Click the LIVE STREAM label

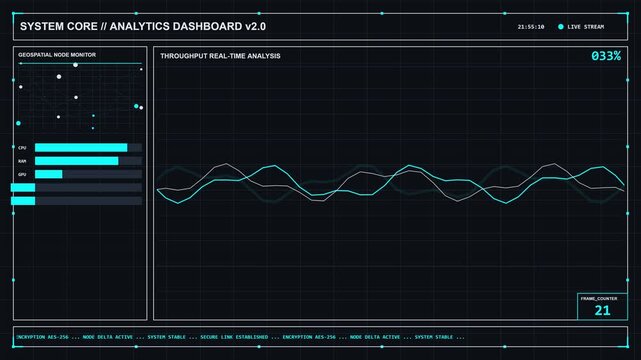[x=585, y=27]
